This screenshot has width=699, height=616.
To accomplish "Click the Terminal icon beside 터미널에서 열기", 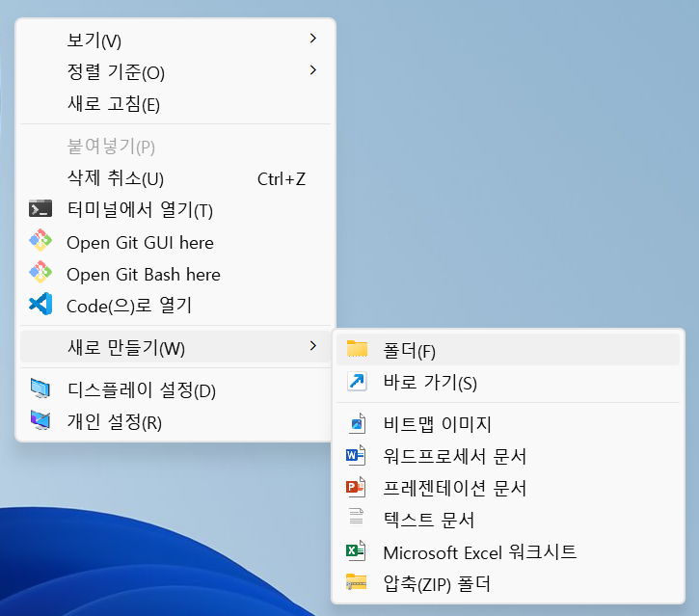I will coord(40,209).
